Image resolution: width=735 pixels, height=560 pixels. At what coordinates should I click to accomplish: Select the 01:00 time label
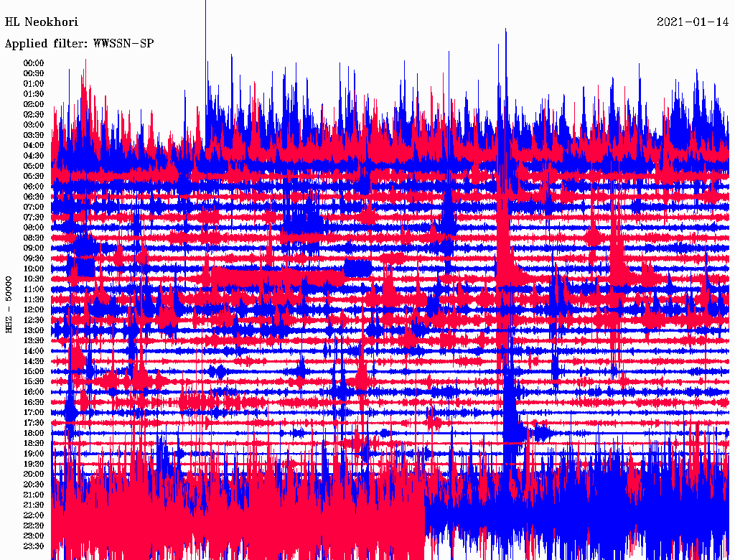(x=33, y=83)
